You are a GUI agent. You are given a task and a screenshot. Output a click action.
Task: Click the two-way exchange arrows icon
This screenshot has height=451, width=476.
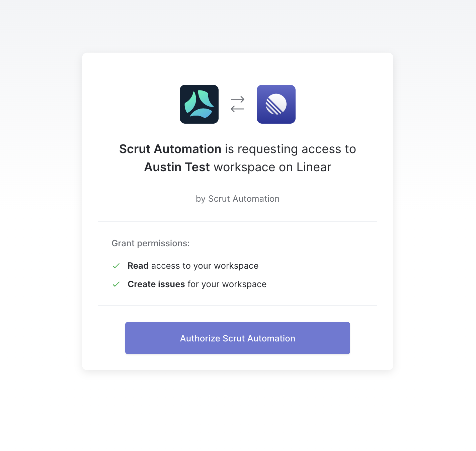tap(238, 104)
